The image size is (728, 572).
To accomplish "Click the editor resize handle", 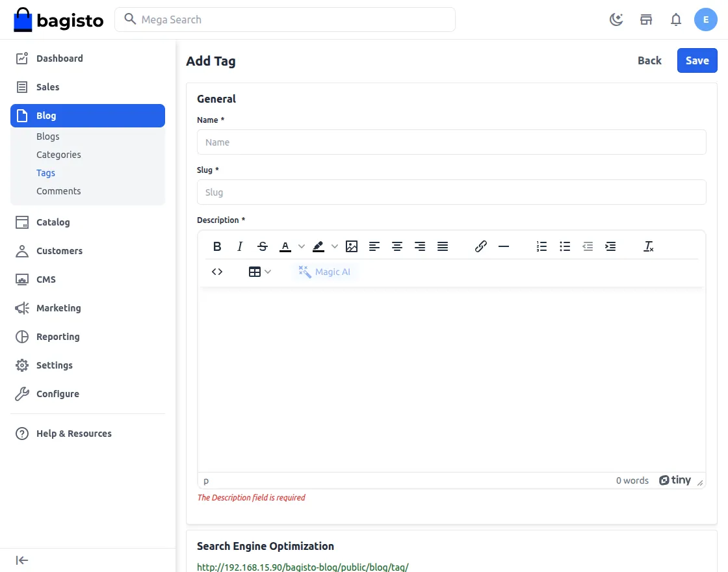I will coord(699,483).
